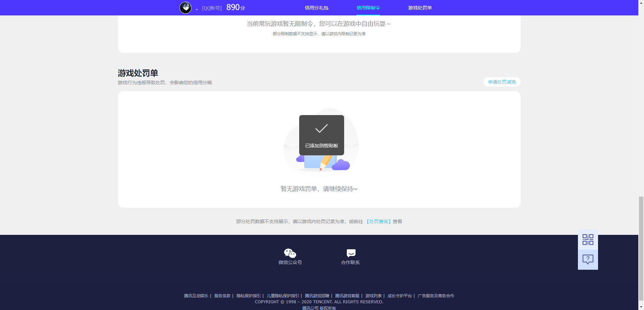Click the scrollbar up arrow
This screenshot has width=644, height=310.
pos(641,3)
